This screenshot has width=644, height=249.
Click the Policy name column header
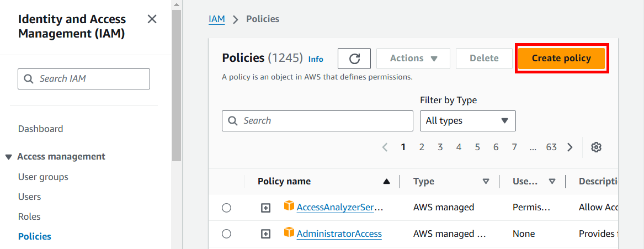(284, 181)
